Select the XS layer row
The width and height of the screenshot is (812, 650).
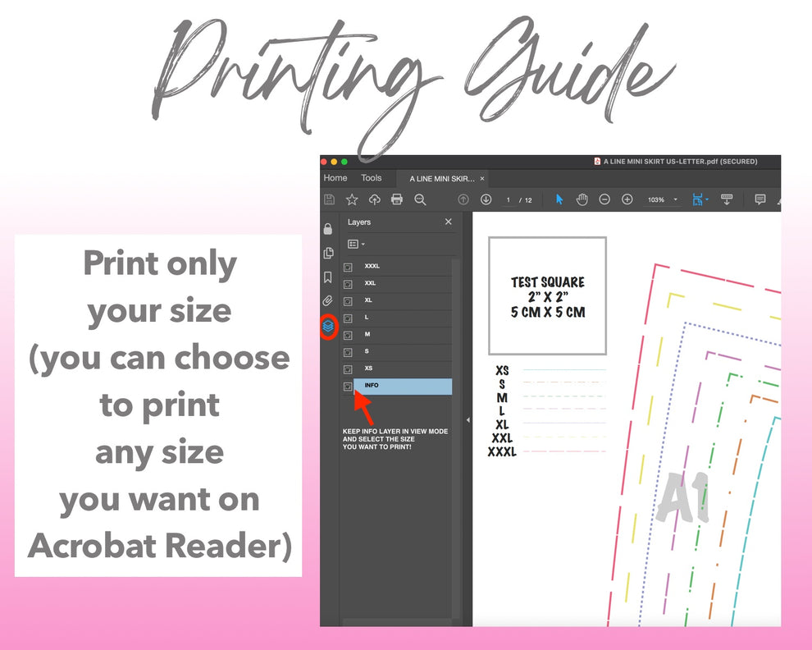point(402,368)
